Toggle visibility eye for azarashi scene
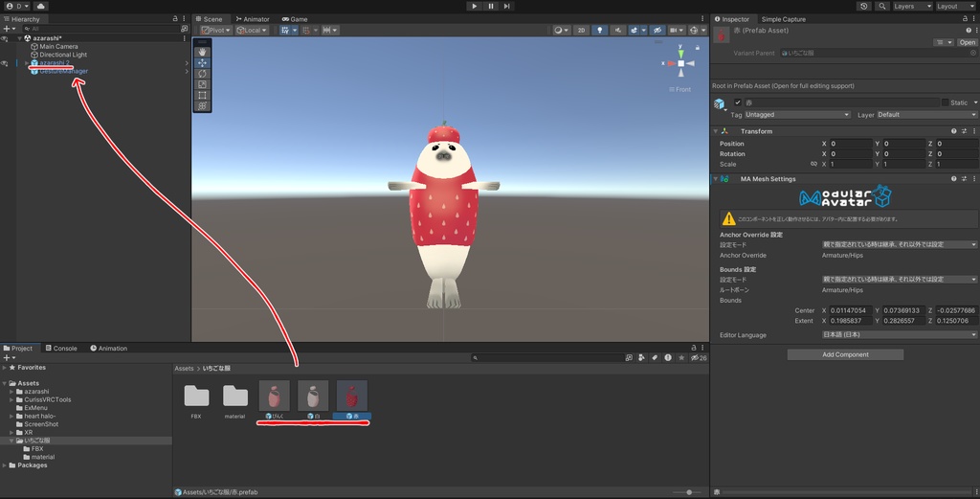 [x=5, y=38]
